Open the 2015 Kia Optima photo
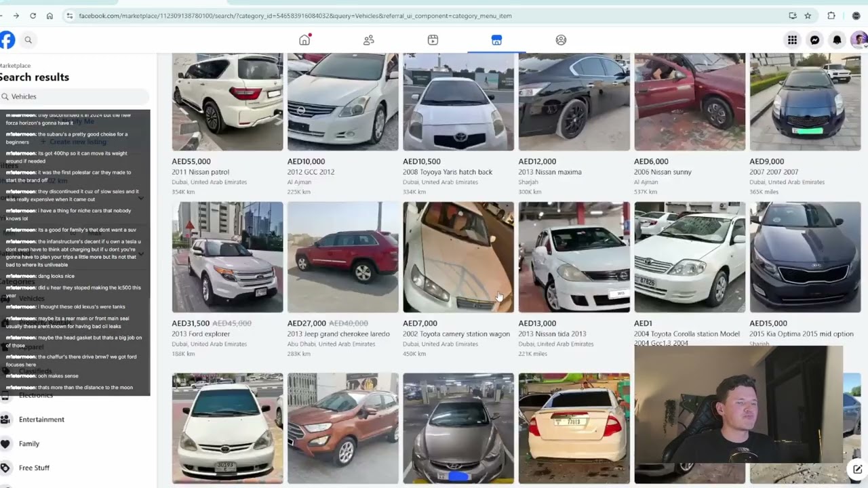868x488 pixels. (x=805, y=257)
